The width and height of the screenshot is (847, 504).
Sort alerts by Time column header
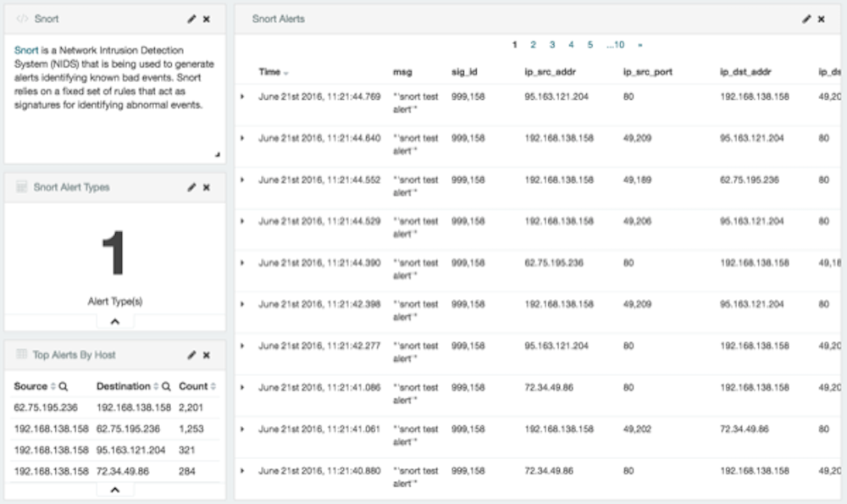point(274,72)
